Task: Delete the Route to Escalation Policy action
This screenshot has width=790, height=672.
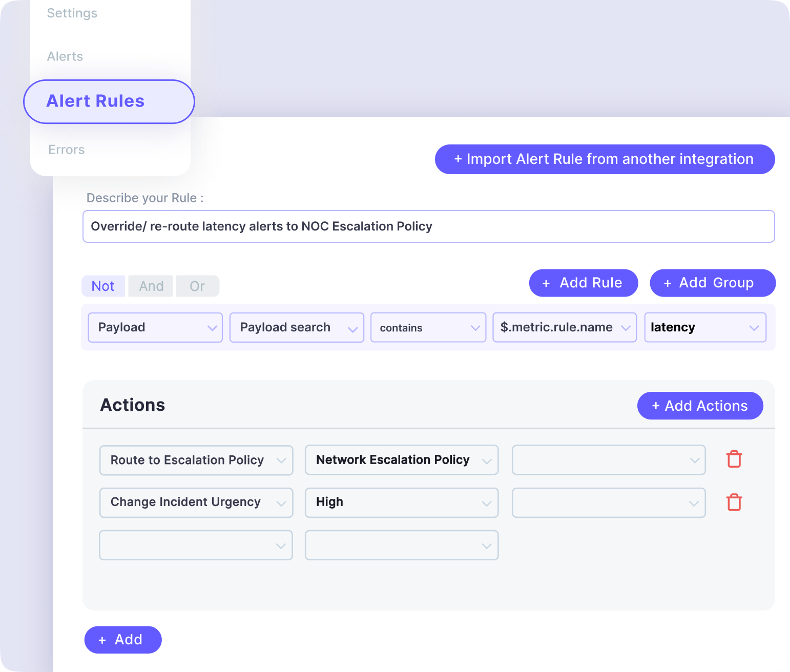Action: coord(734,459)
